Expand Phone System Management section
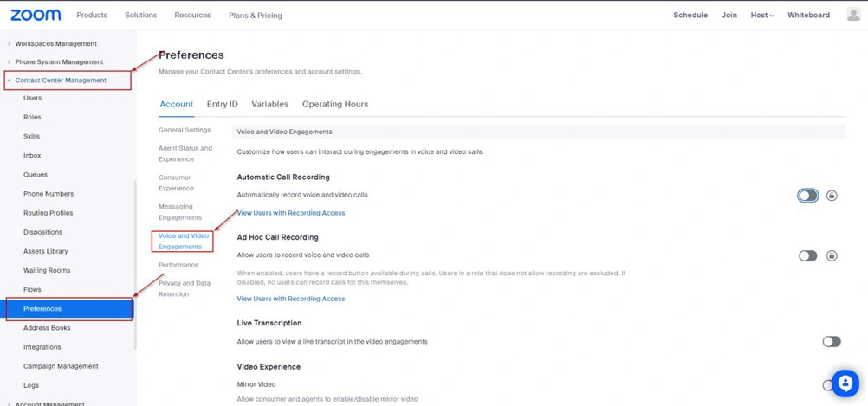The image size is (868, 406). click(x=59, y=62)
